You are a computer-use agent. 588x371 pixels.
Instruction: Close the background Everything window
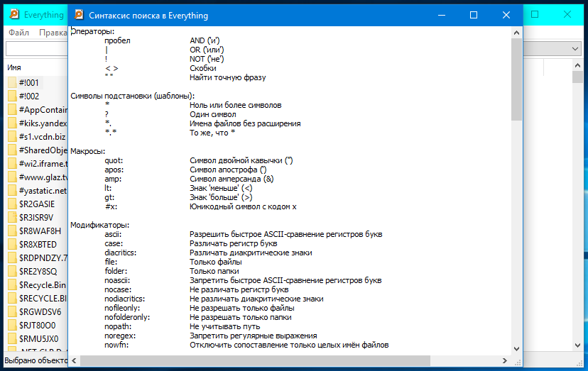[567, 15]
